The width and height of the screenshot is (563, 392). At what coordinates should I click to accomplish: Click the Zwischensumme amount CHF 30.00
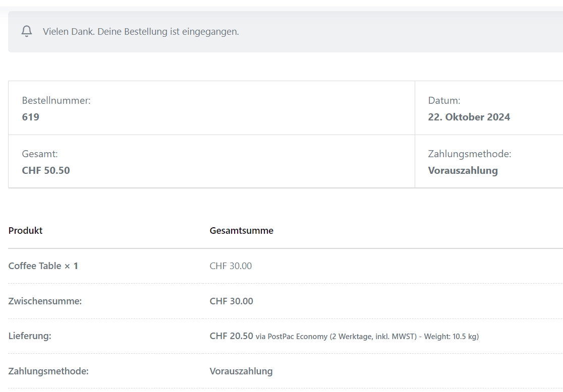click(232, 301)
